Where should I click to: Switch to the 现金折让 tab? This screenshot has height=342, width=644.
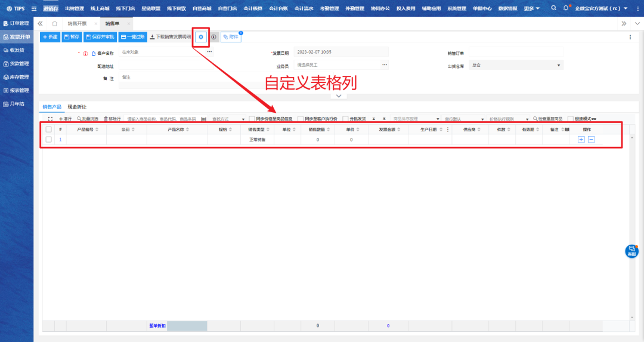coord(77,107)
